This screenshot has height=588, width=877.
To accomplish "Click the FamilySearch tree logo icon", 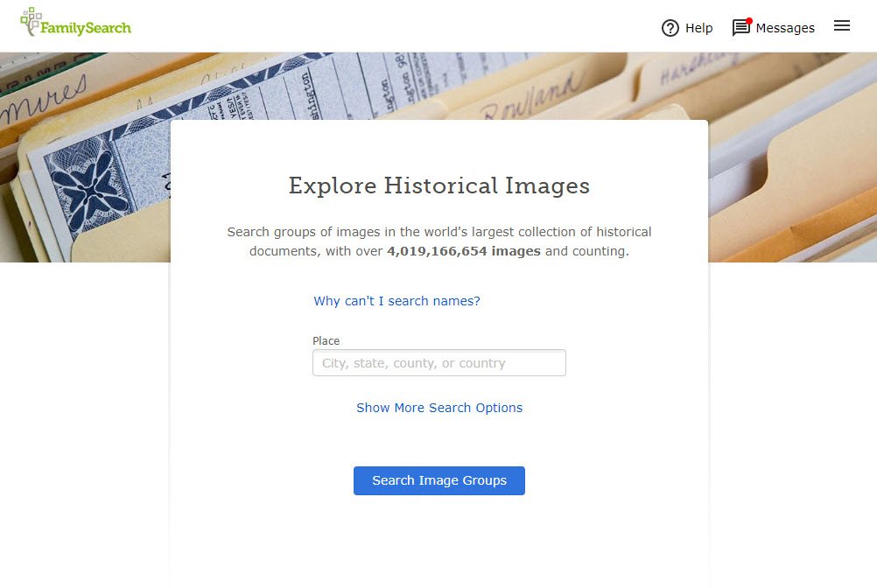I will [x=31, y=21].
